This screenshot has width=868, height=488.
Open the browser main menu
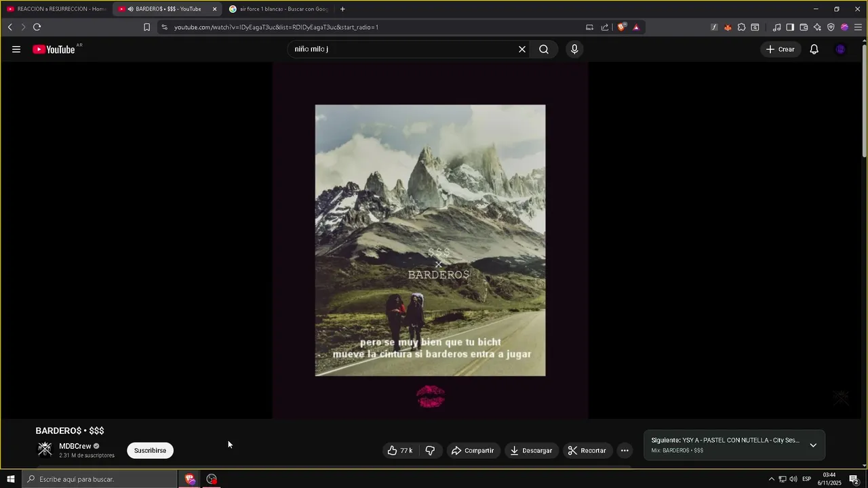pyautogui.click(x=858, y=27)
